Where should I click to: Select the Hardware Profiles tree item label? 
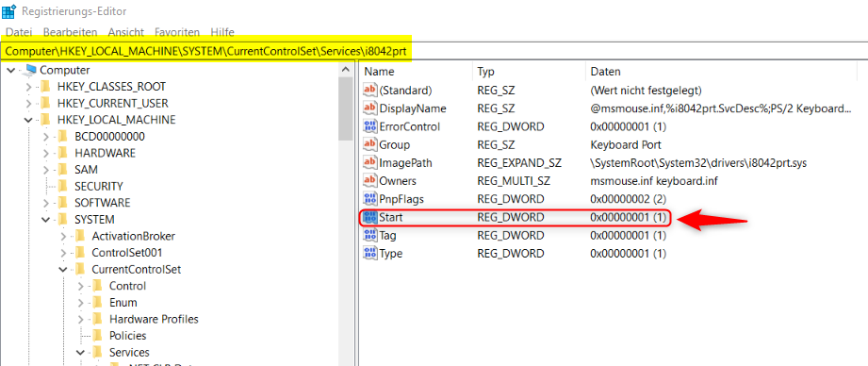coord(154,320)
